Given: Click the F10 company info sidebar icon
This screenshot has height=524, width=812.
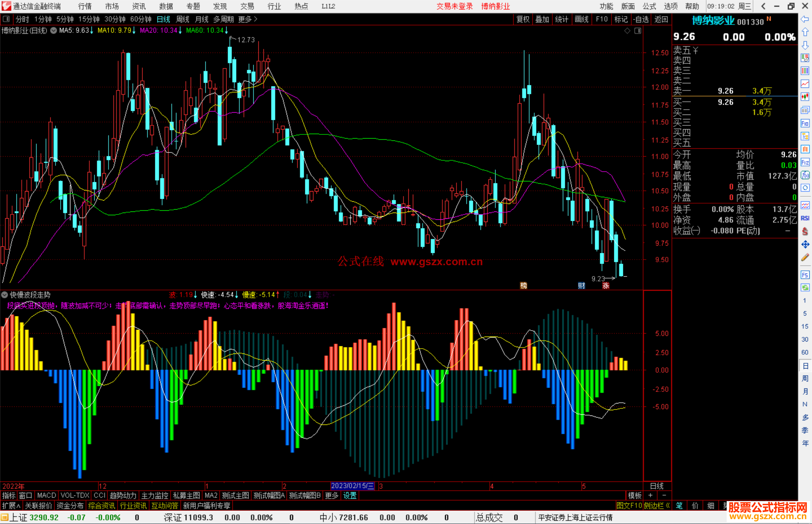Looking at the screenshot, I should [805, 123].
